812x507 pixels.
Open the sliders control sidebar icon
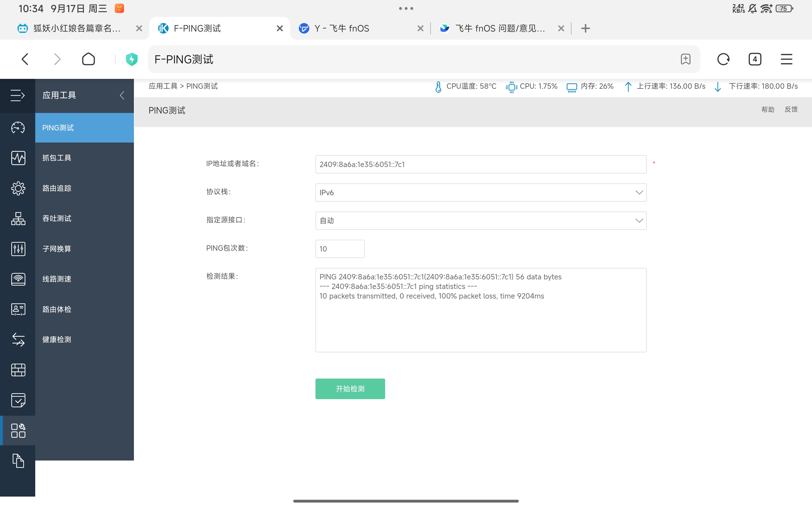point(18,249)
